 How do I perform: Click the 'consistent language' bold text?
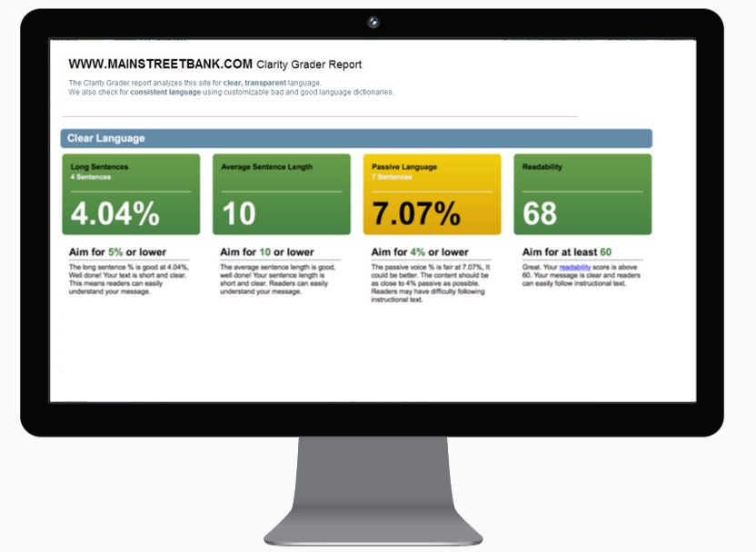coord(165,92)
